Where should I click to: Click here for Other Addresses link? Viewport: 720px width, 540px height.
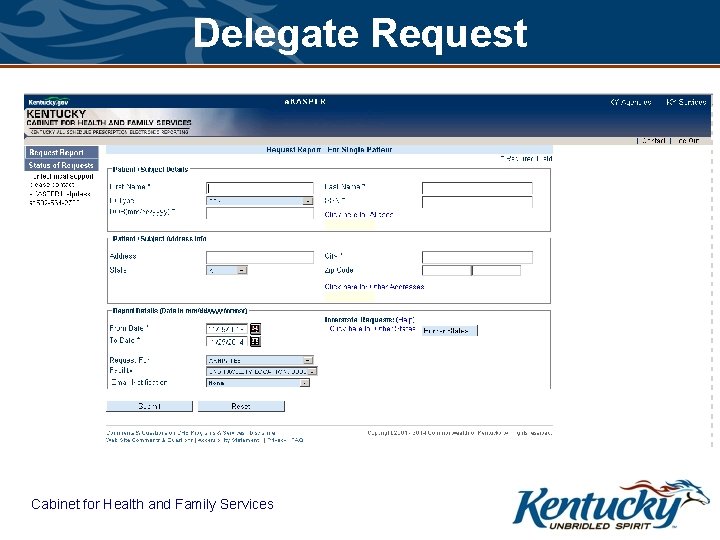[374, 287]
